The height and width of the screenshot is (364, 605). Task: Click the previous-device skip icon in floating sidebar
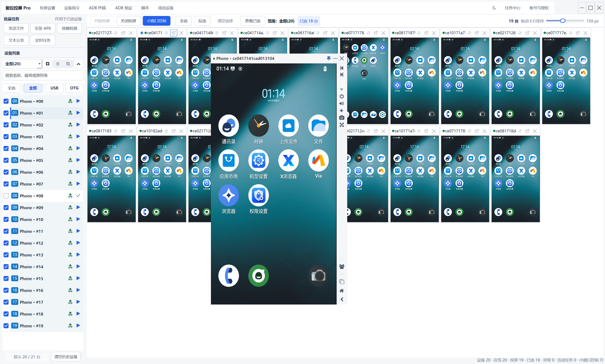[x=342, y=68]
